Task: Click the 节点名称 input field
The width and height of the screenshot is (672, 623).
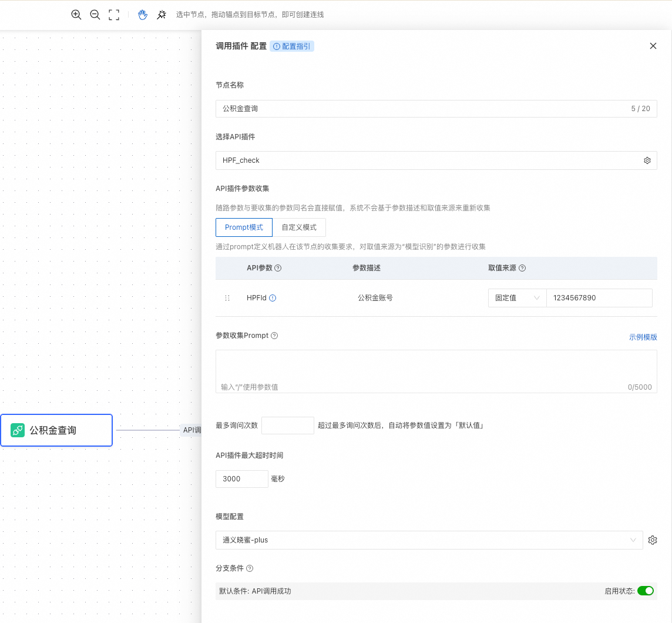Action: point(436,109)
